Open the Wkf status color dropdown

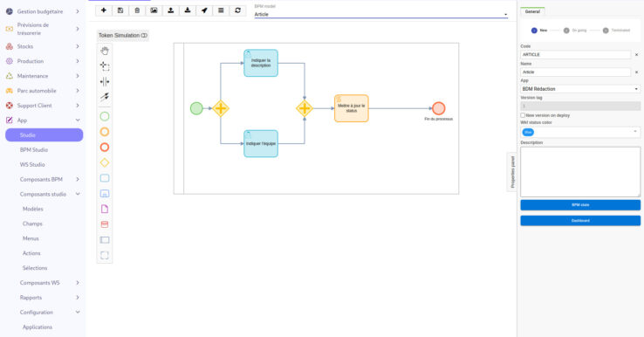tap(580, 132)
